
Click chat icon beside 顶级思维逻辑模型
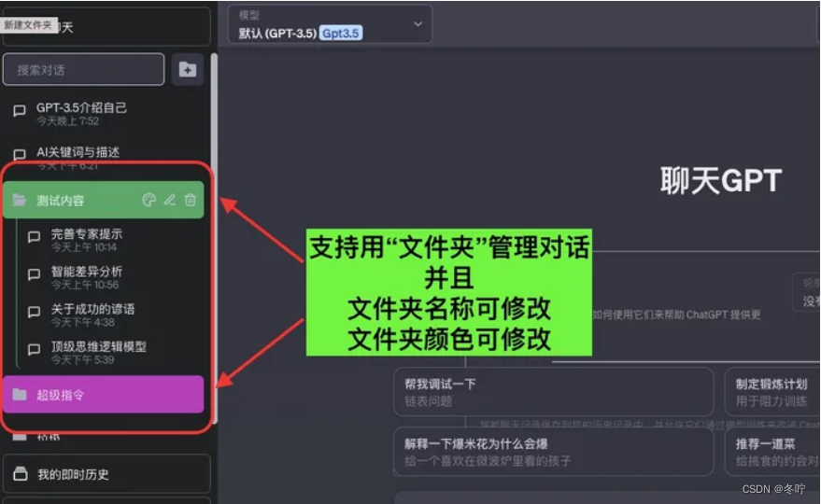[34, 350]
